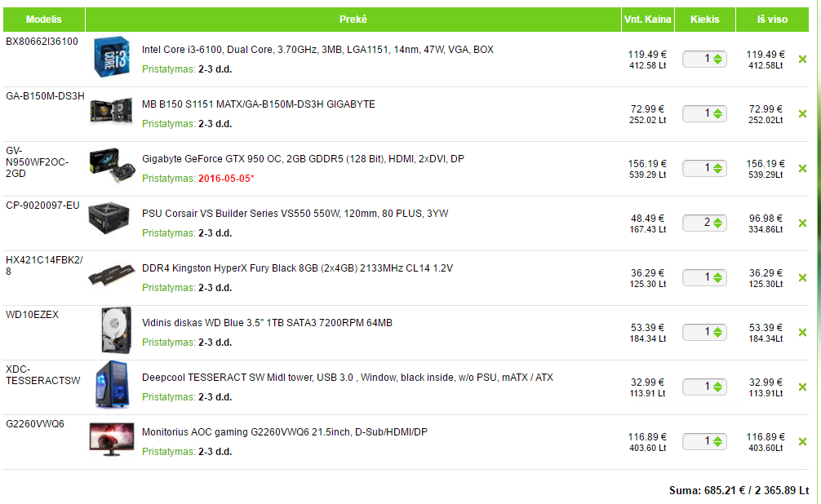Delete the Deepcool TESSERACT case item

802,387
